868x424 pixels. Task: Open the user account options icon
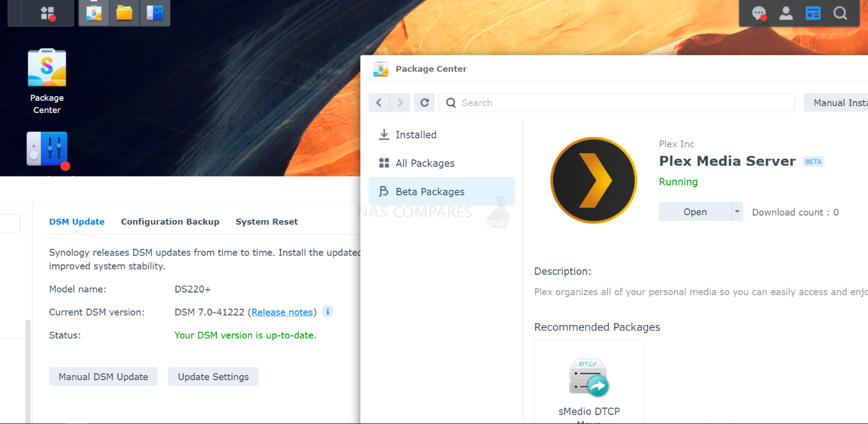click(x=786, y=13)
